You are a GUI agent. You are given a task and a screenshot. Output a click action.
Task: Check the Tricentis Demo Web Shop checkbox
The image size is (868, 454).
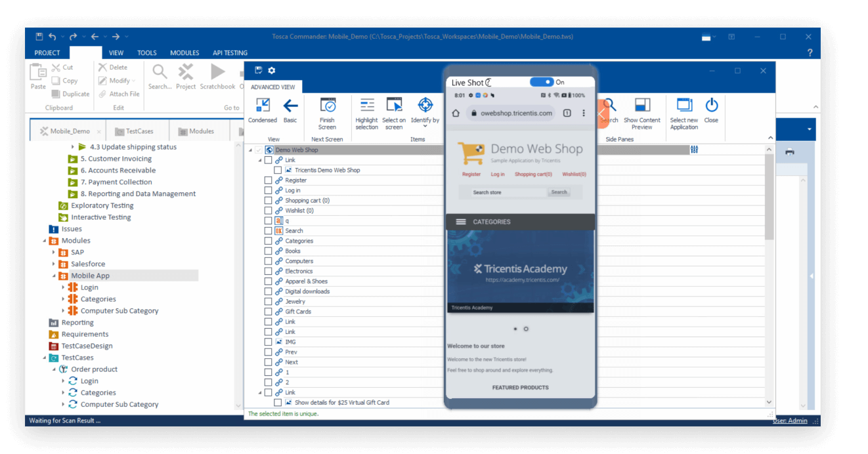pos(278,169)
